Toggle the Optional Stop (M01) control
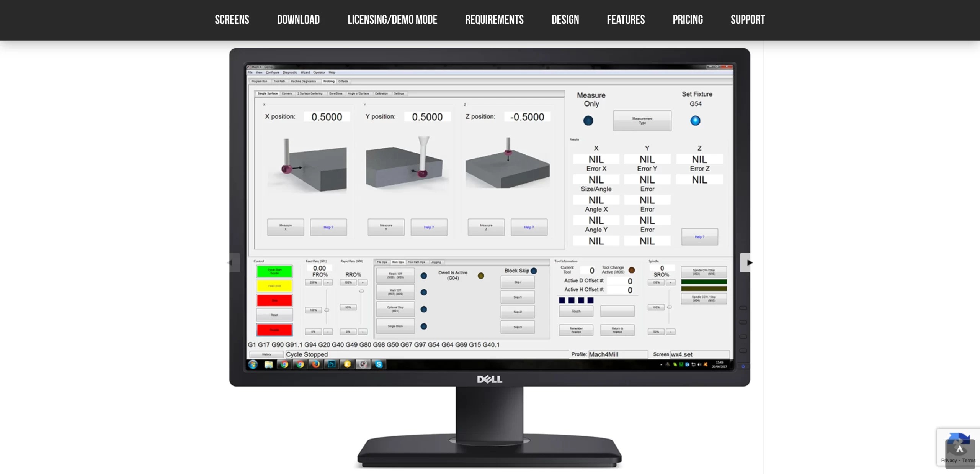980x474 pixels. [x=395, y=309]
